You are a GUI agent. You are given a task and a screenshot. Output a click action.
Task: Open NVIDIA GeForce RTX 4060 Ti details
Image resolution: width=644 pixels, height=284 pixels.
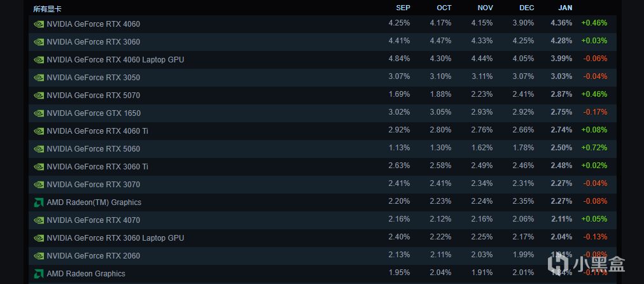click(97, 131)
